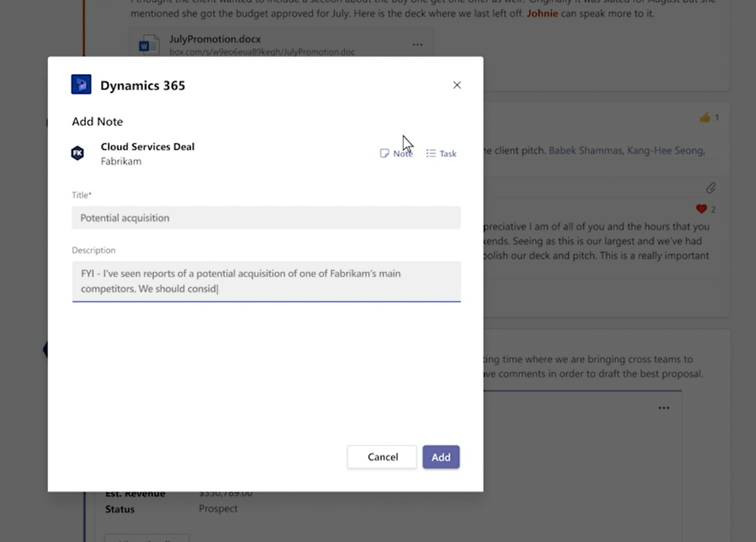Click the Cloud Services Deal heading

click(148, 146)
